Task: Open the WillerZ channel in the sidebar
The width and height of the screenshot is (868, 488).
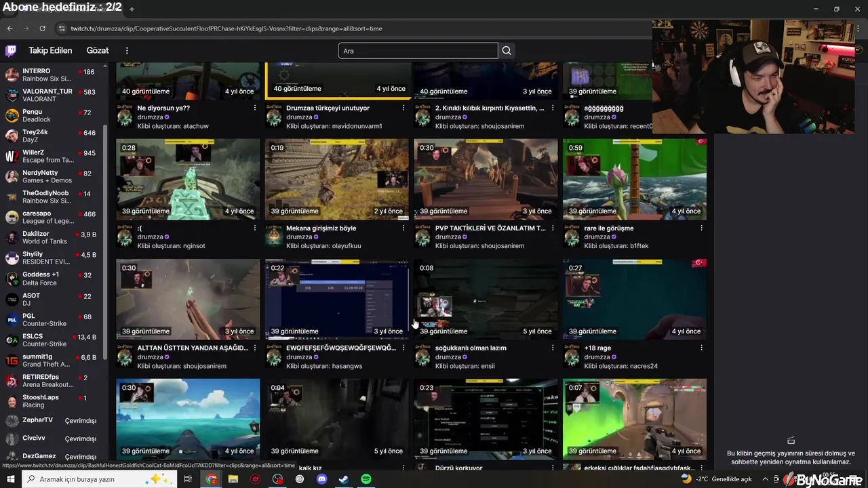Action: coord(52,157)
